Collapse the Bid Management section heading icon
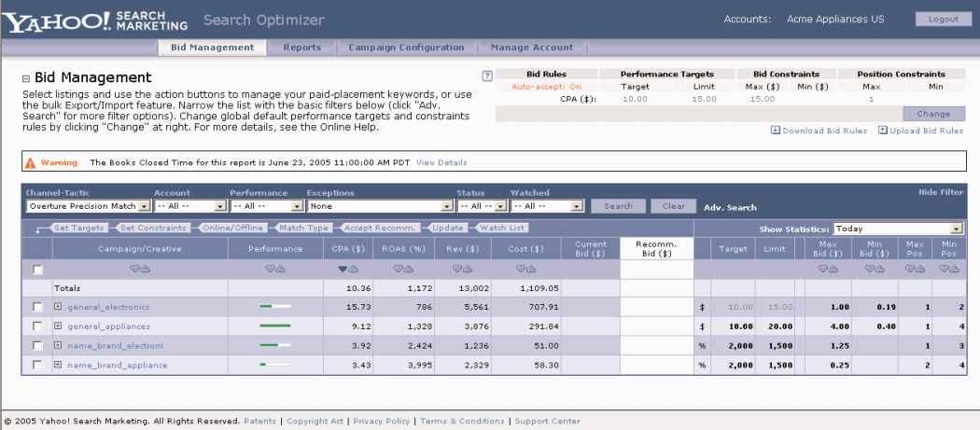This screenshot has width=980, height=430. pos(25,77)
